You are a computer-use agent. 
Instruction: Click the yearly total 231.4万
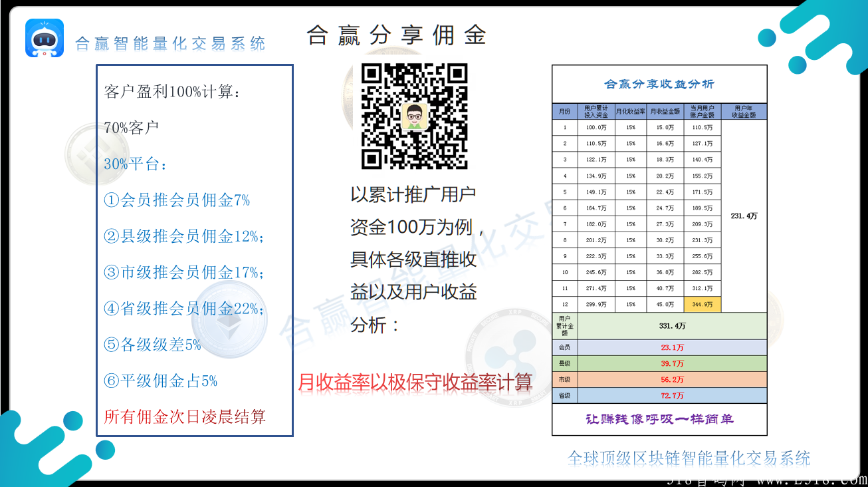click(744, 216)
